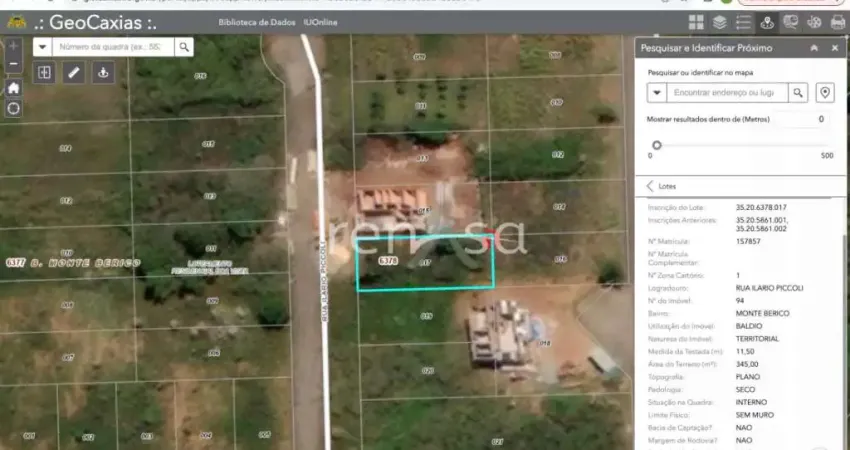Screen dimensions: 850x450
Task: Open address search source dropdown in panel
Action: 656,92
